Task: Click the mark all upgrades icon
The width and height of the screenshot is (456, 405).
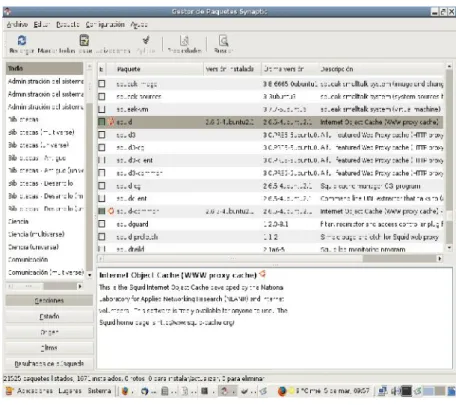Action: (84, 40)
